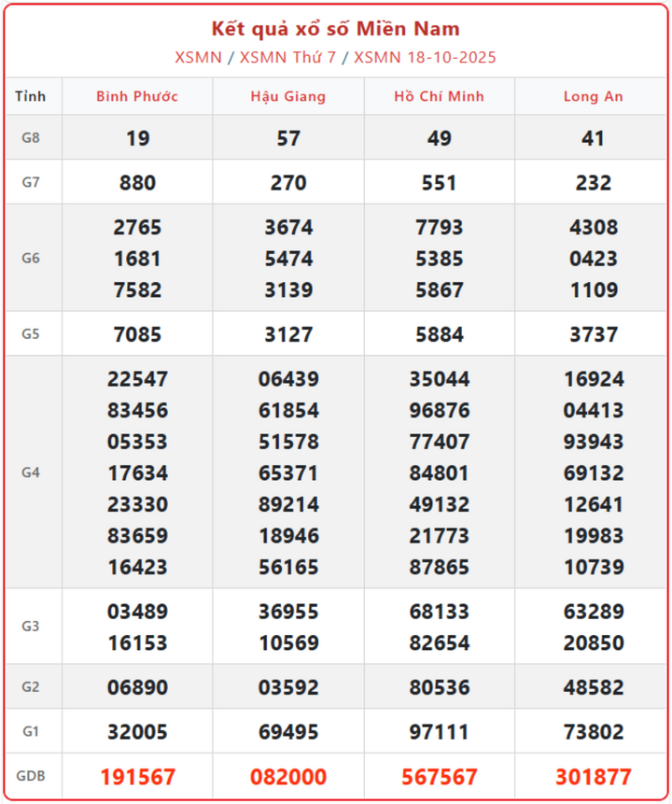
Task: Click Hậu Giang special prize 082000
Action: click(288, 776)
